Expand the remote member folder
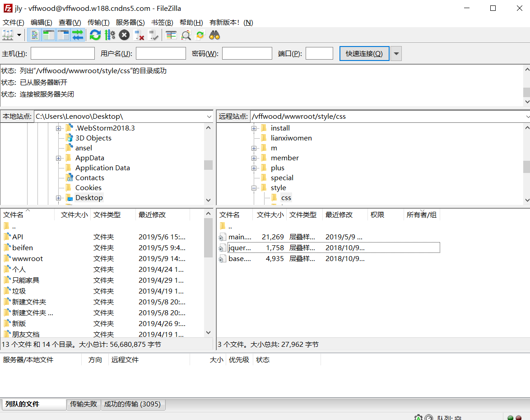The height and width of the screenshot is (420, 530). 254,158
